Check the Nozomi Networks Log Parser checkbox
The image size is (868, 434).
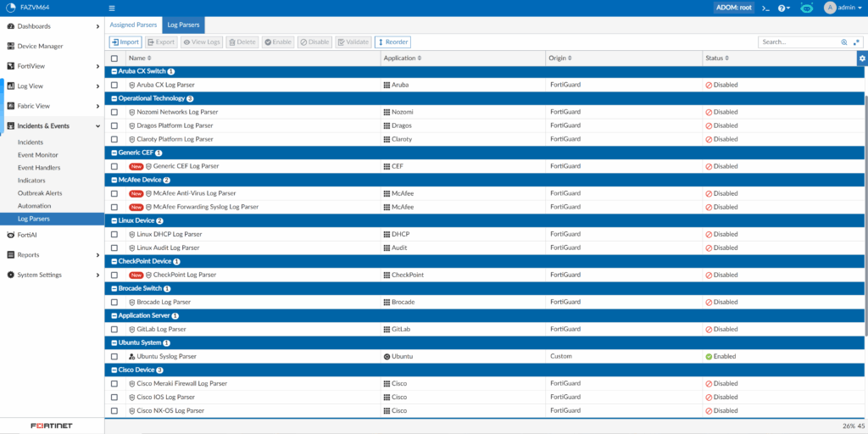[x=114, y=112]
